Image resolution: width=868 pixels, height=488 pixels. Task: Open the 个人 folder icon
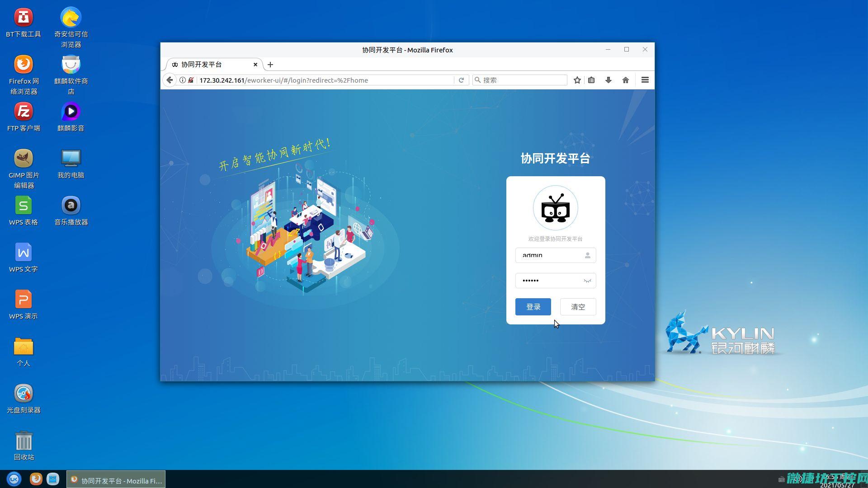(x=24, y=352)
